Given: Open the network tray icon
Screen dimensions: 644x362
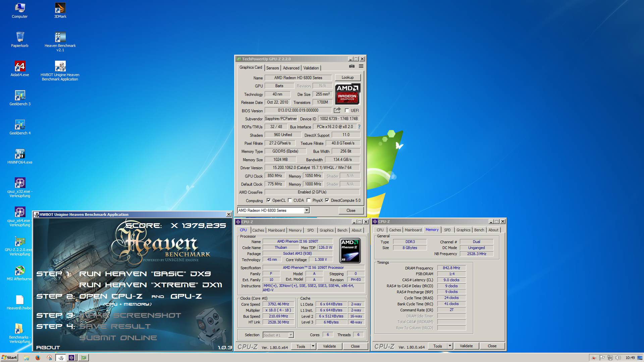Looking at the screenshot, I should pyautogui.click(x=610, y=358).
